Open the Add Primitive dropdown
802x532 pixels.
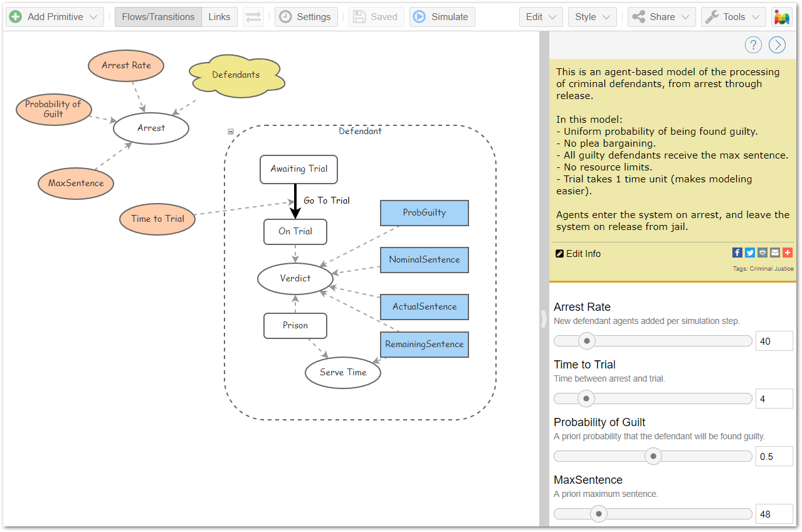point(55,17)
